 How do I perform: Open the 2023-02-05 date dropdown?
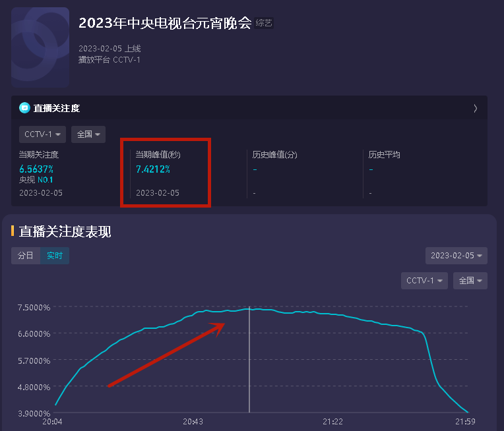(x=456, y=256)
